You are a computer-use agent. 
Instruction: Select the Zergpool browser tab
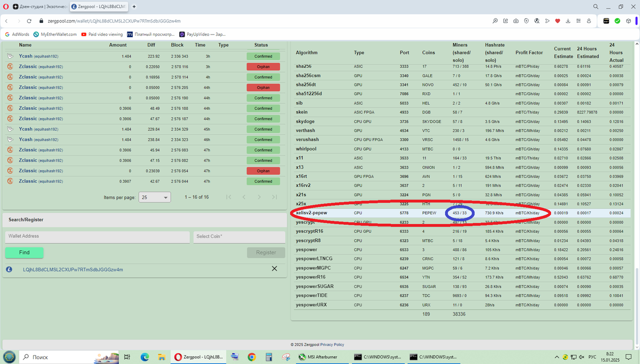point(99,6)
